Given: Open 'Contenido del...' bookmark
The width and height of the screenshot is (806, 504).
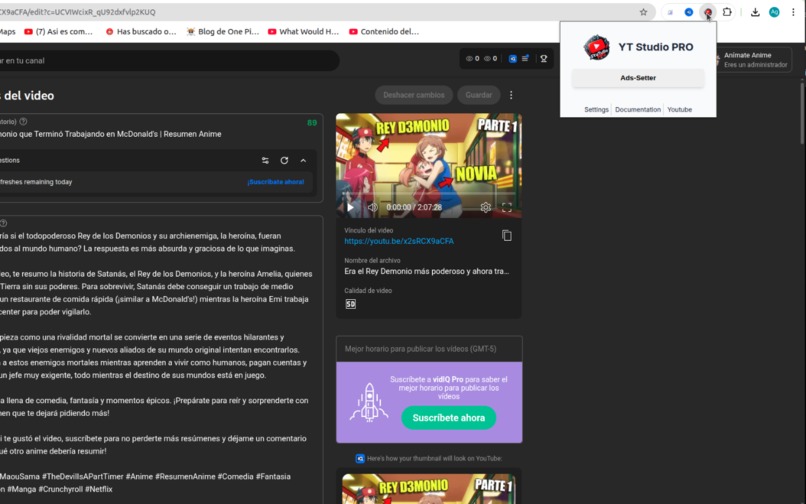Looking at the screenshot, I should pyautogui.click(x=384, y=32).
